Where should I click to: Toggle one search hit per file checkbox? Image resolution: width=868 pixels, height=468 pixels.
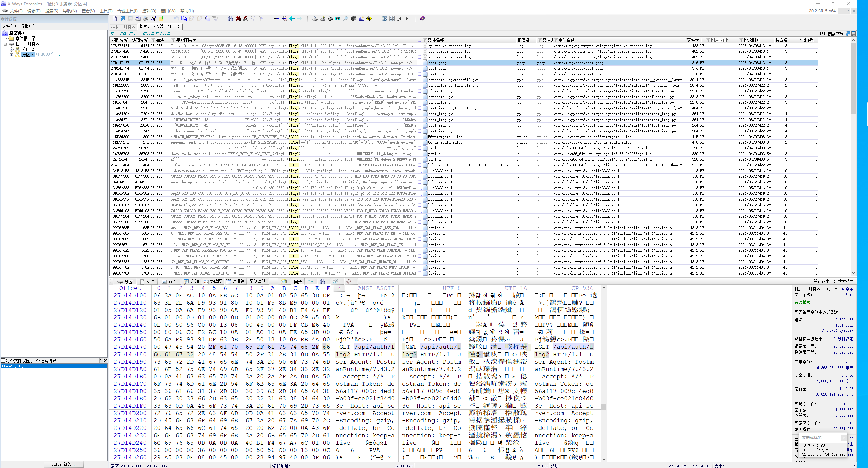[3, 361]
